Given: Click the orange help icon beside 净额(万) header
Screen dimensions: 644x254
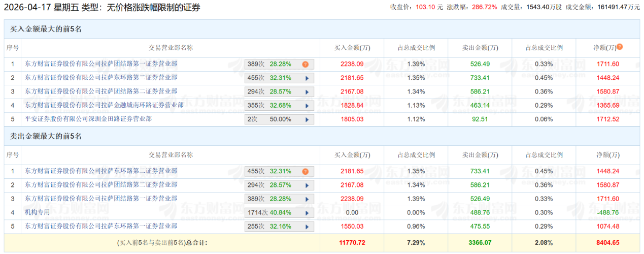Looking at the screenshot, I should [620, 47].
